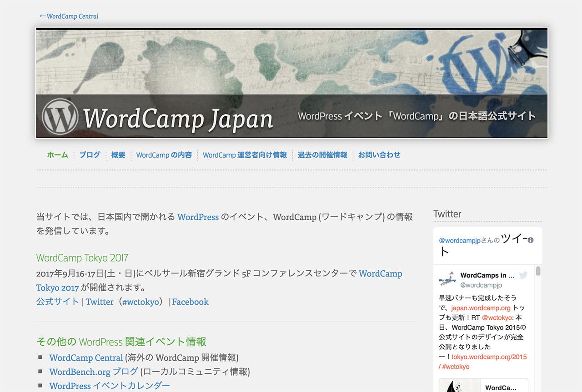582x392 pixels.
Task: Open japan.wordcamp.org link in the tweet
Action: coord(481,308)
